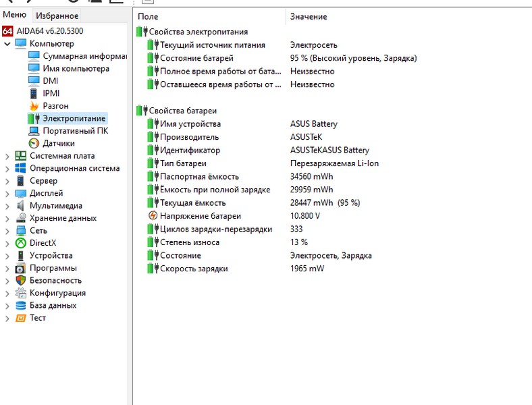532x405 pixels.
Task: Select Суммарная информация in the tree
Action: pyautogui.click(x=84, y=56)
